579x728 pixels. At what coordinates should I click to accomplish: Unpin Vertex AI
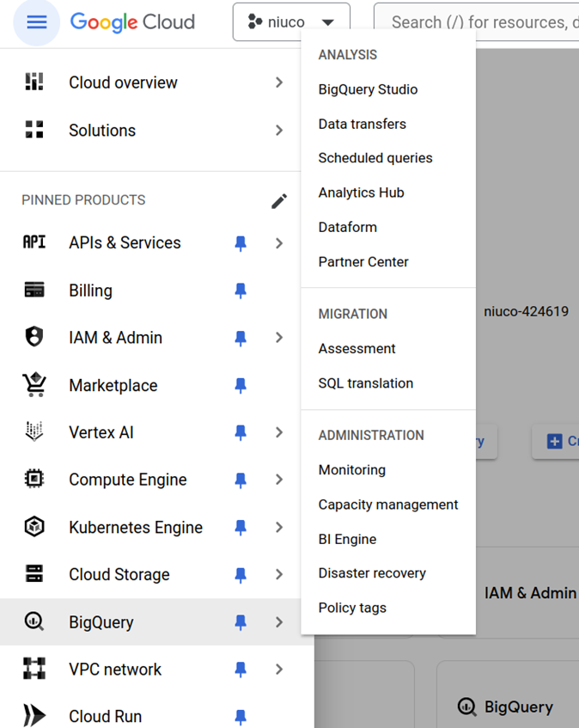pos(241,432)
